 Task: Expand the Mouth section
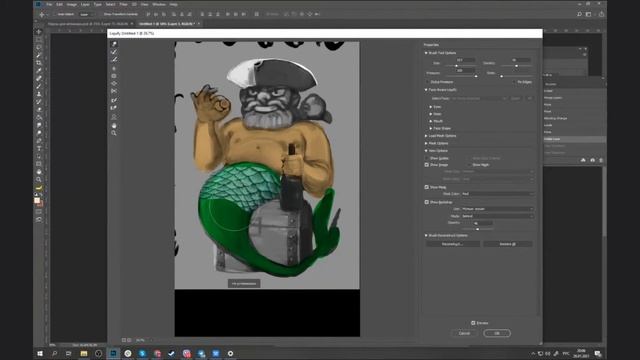(x=431, y=121)
